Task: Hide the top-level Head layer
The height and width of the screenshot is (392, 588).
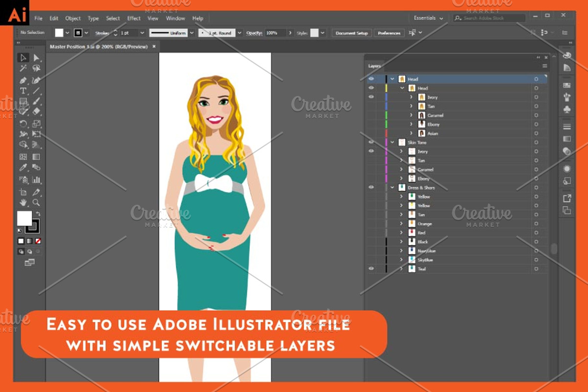Action: 371,79
